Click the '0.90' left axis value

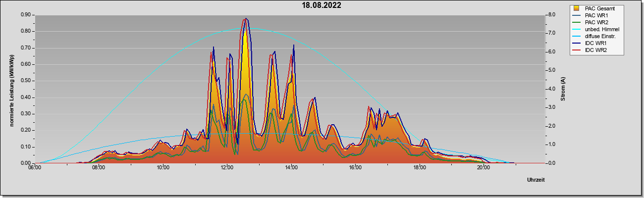pyautogui.click(x=26, y=15)
